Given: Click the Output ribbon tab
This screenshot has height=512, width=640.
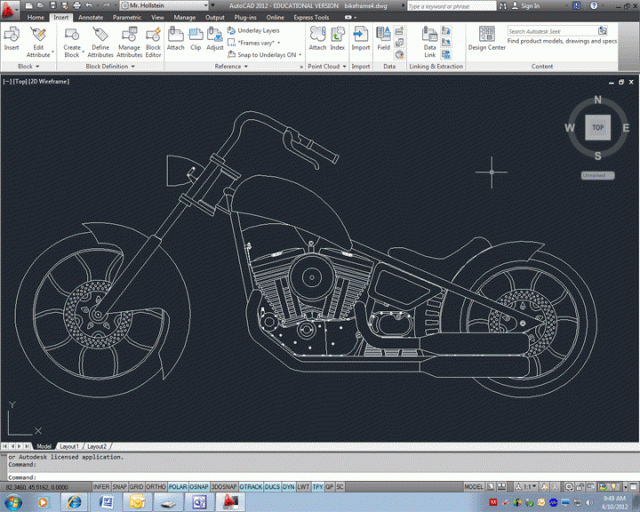Looking at the screenshot, I should click(215, 17).
